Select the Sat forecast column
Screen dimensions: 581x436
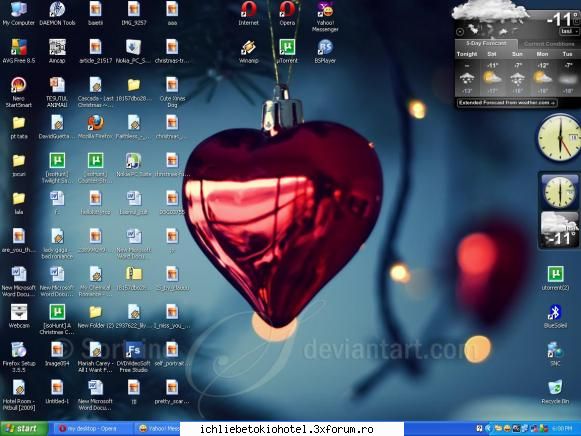click(x=492, y=74)
